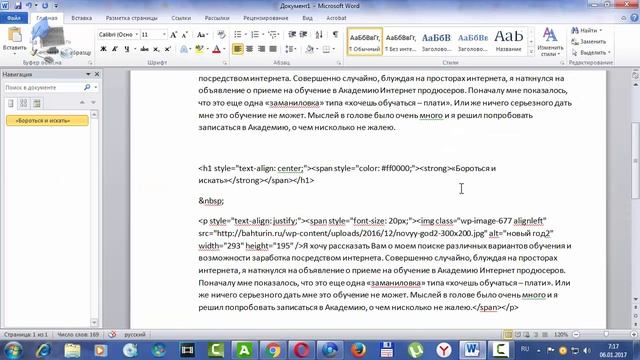Screen dimensions: 640x360
Task: Switch to the Acrobat tab
Action: [336, 18]
